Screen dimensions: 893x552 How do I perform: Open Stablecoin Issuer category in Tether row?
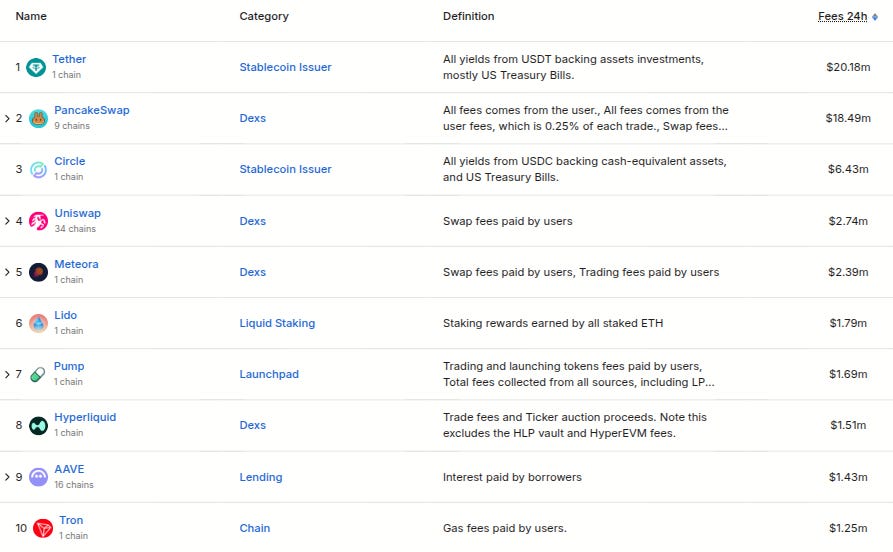(285, 67)
